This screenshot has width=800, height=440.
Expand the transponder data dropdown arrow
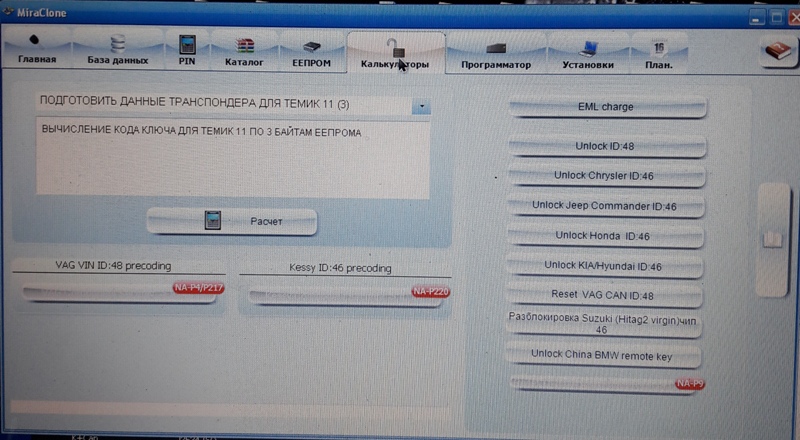coord(421,107)
